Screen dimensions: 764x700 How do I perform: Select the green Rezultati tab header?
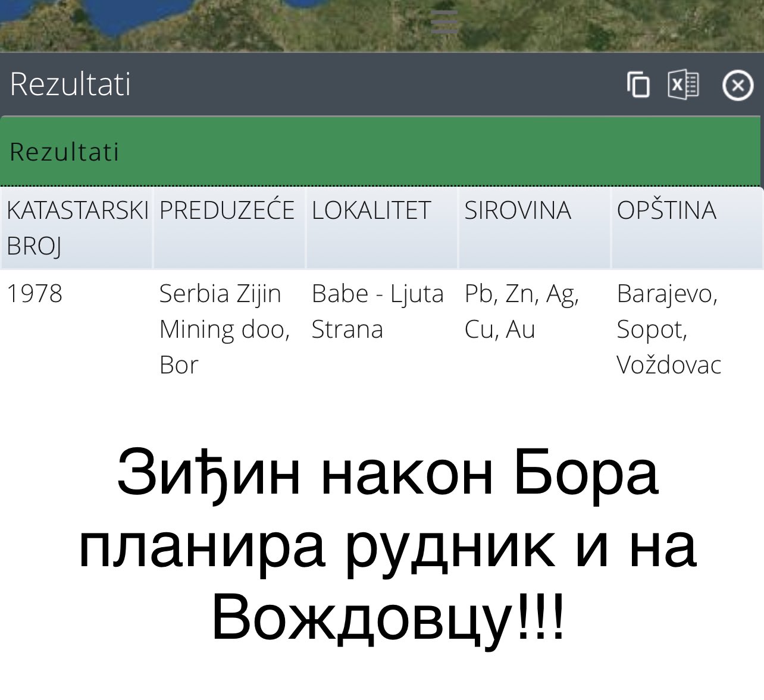[381, 152]
